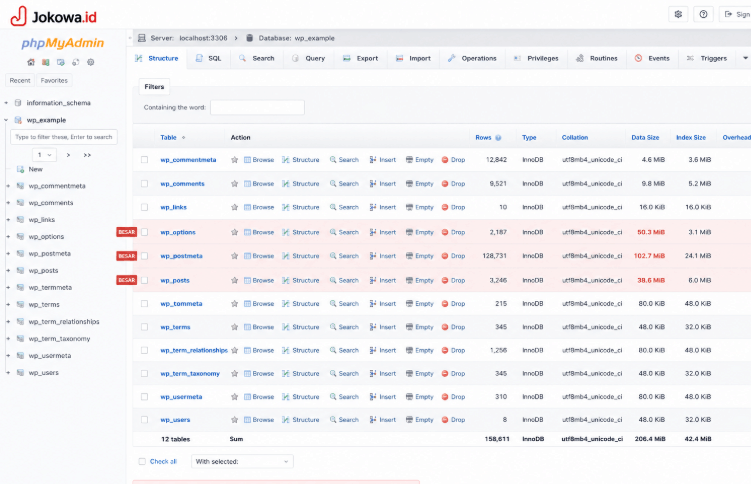
Task: Open the More tabs dropdown arrow
Action: click(x=745, y=58)
